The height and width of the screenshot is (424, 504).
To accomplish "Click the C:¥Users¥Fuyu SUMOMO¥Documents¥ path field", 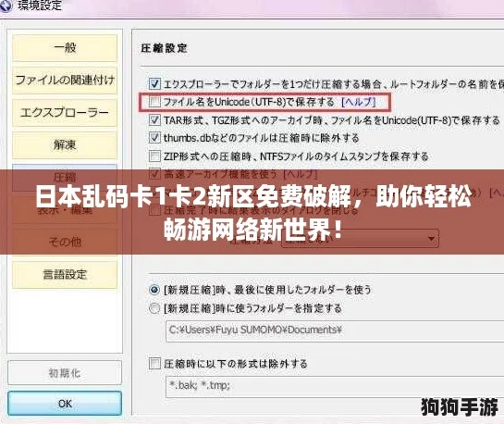I will [x=335, y=330].
